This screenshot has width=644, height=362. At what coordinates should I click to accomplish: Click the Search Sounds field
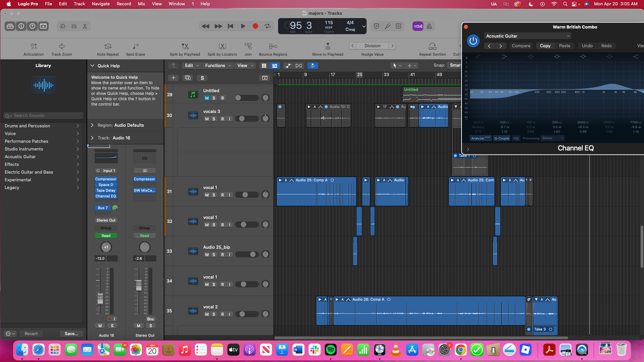[x=43, y=116]
